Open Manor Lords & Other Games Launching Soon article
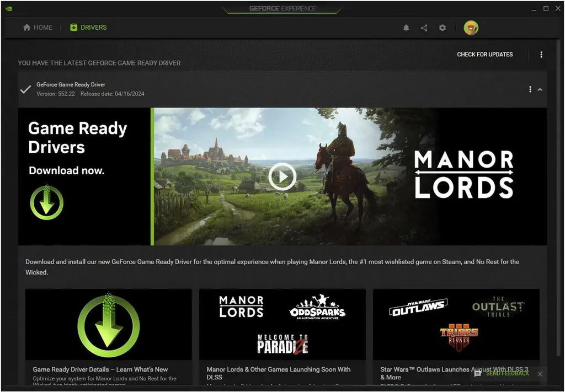Screen dimensions: 565x392 coord(279,373)
